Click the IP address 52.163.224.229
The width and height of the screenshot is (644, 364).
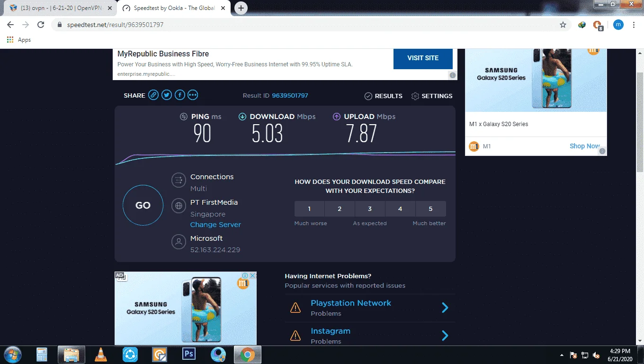(215, 250)
